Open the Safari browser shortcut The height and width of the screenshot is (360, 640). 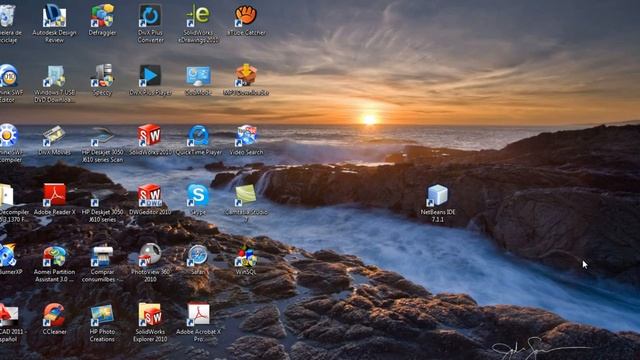pyautogui.click(x=198, y=256)
